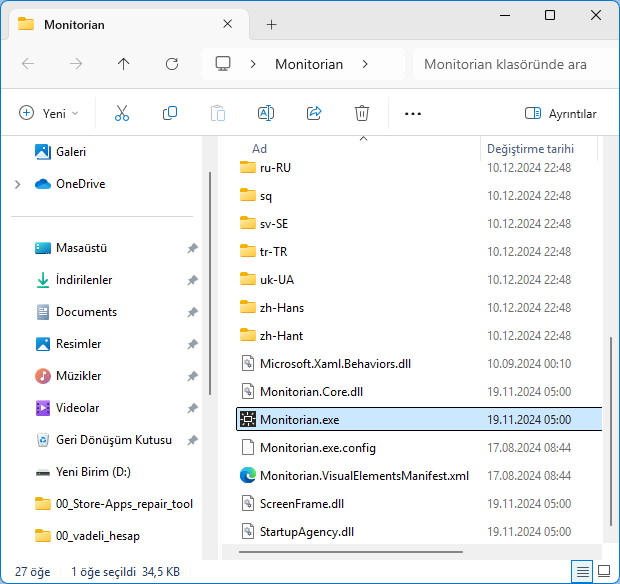This screenshot has height=584, width=620.
Task: Click the tr-TR folder icon
Action: point(248,251)
